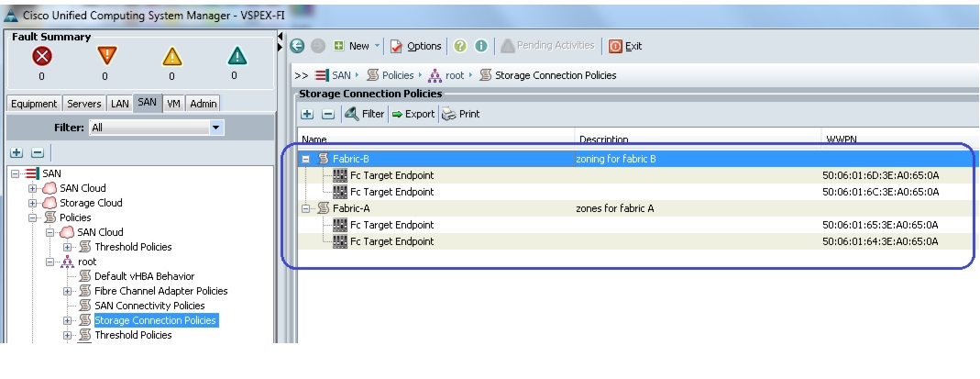Open Pending Activities
Viewport: 980px width, 379px height.
coord(547,45)
